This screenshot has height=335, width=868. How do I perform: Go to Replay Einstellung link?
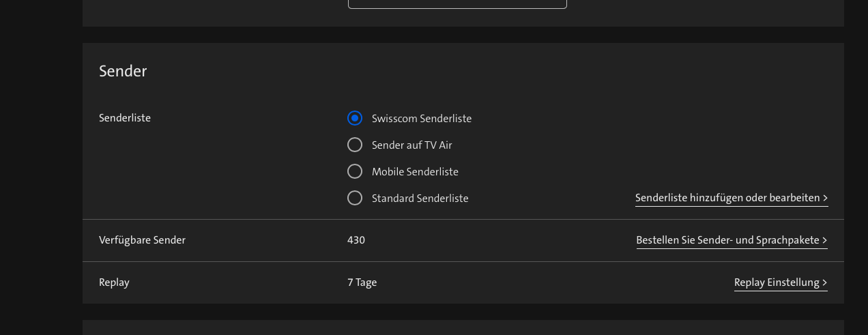pyautogui.click(x=777, y=282)
